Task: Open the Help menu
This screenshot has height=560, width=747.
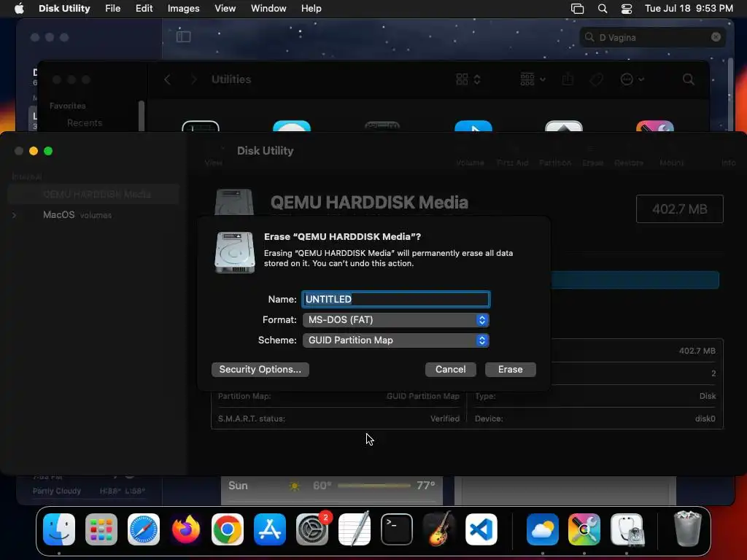Action: pyautogui.click(x=311, y=9)
